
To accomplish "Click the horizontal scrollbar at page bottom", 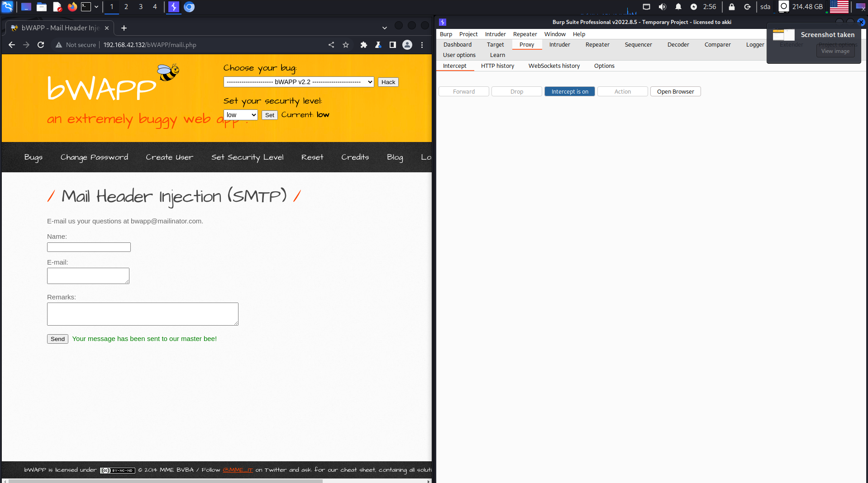I will click(x=165, y=481).
